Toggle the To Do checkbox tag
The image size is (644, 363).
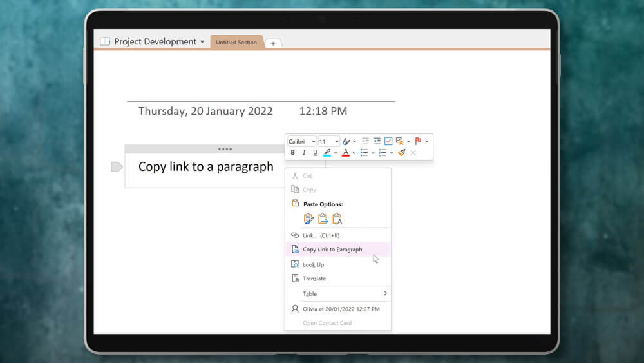click(x=388, y=141)
